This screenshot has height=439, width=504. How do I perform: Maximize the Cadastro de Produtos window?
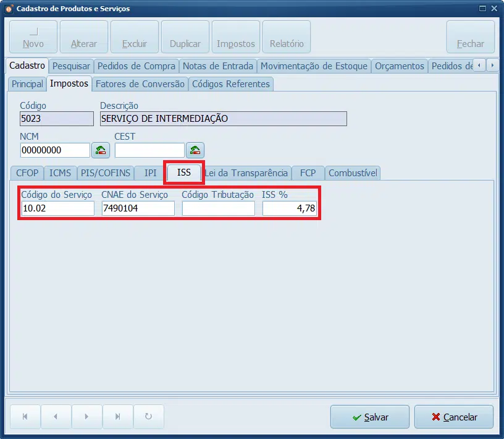482,9
